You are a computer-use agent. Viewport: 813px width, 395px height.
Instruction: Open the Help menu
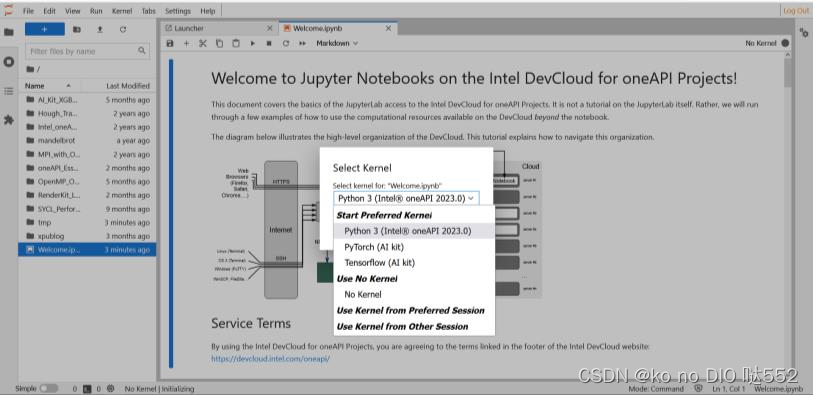coord(207,11)
